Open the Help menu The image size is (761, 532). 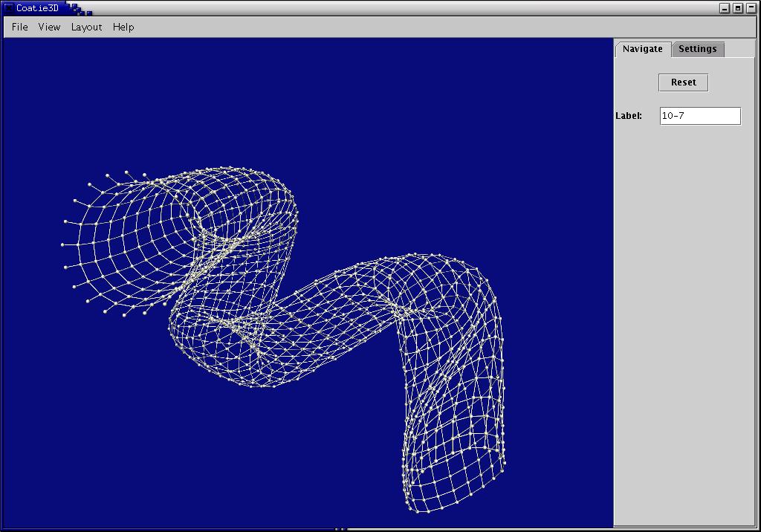[x=123, y=27]
